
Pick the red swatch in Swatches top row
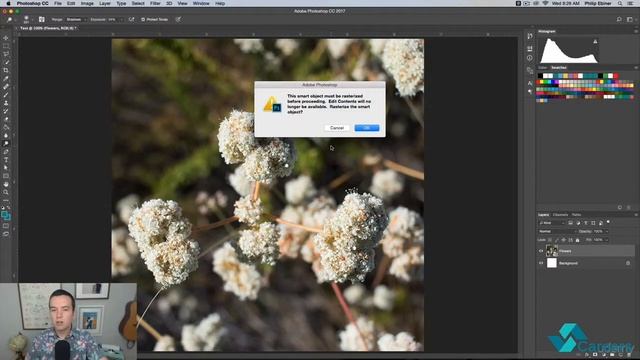click(x=616, y=76)
